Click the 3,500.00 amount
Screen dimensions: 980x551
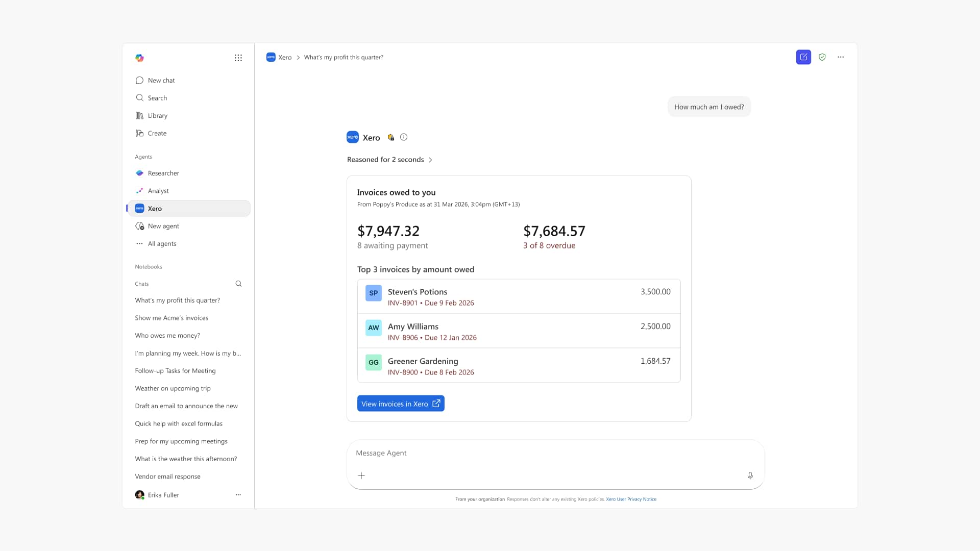(655, 292)
